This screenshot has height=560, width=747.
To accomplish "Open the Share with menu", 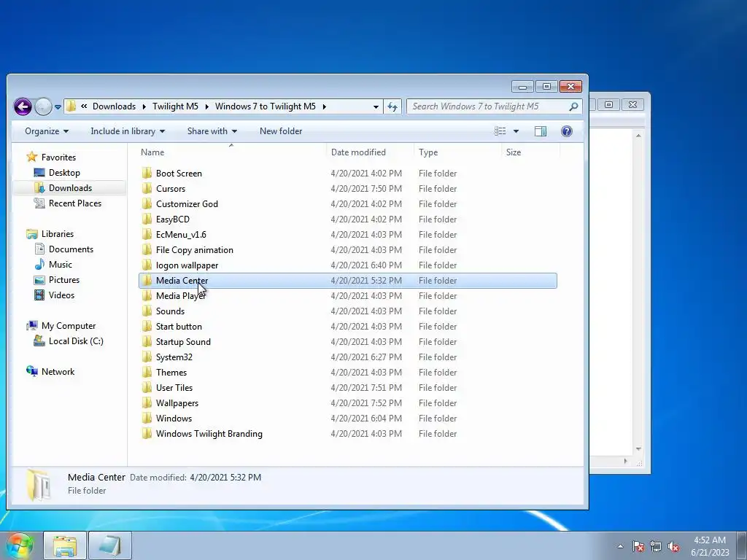I will tap(212, 131).
